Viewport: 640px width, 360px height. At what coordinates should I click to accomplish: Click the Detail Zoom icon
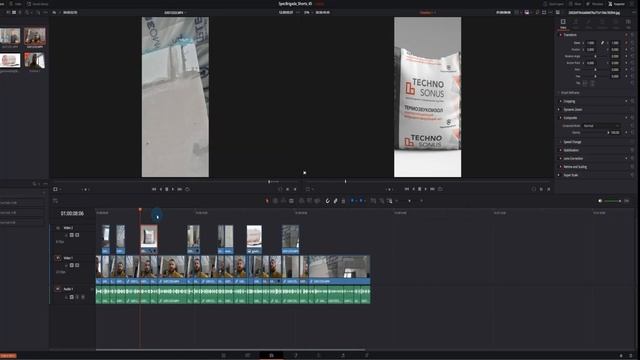coord(381,201)
